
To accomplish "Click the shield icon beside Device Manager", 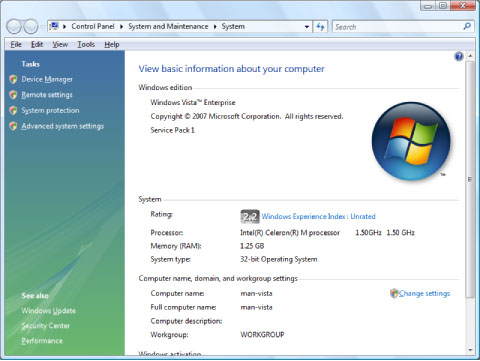I will coord(13,79).
